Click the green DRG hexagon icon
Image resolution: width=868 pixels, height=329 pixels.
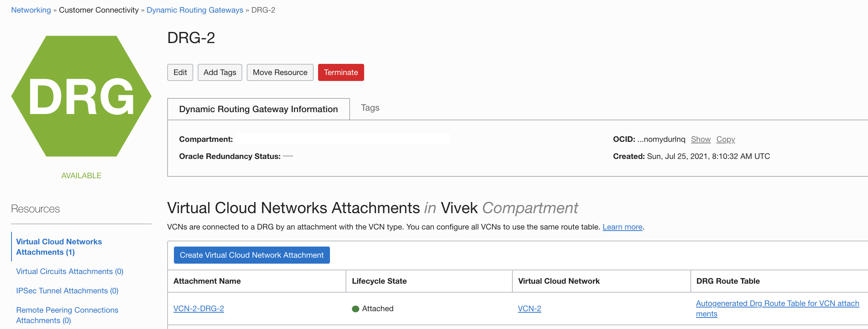pyautogui.click(x=81, y=96)
